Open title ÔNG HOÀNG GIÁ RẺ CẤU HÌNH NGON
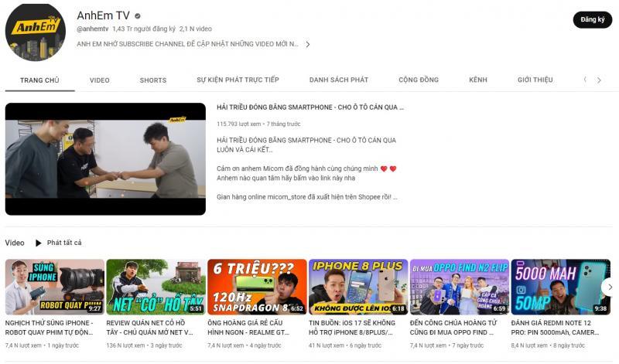619x364 pixels. [248, 328]
